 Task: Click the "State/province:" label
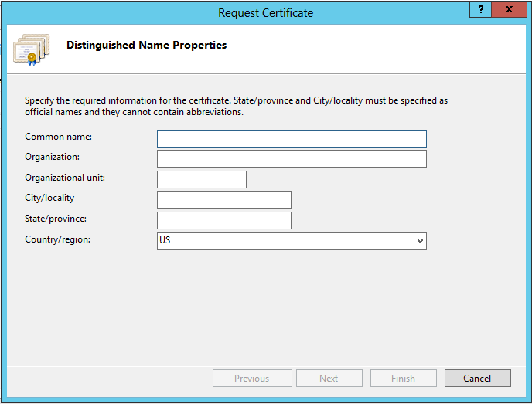click(x=56, y=219)
